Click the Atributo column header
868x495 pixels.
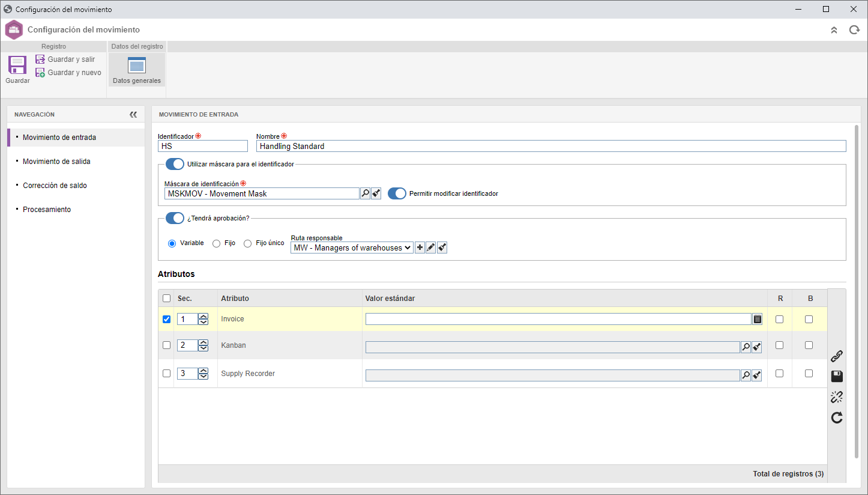click(235, 299)
